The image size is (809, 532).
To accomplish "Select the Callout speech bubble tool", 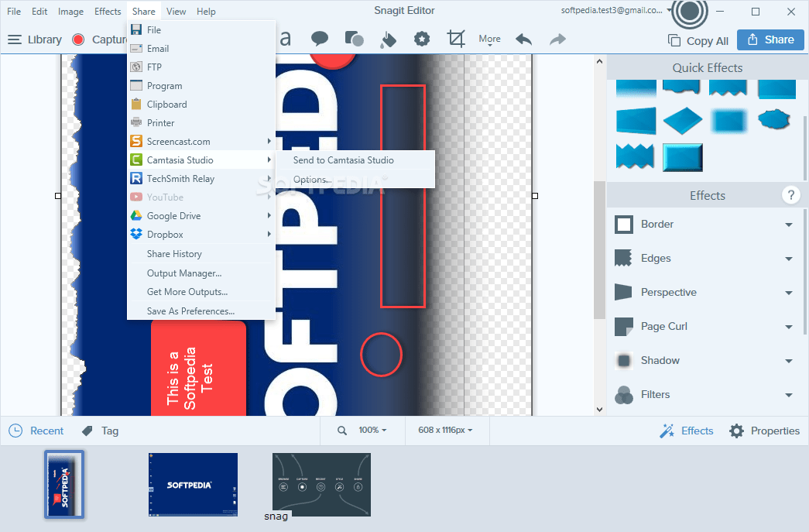I will [320, 39].
